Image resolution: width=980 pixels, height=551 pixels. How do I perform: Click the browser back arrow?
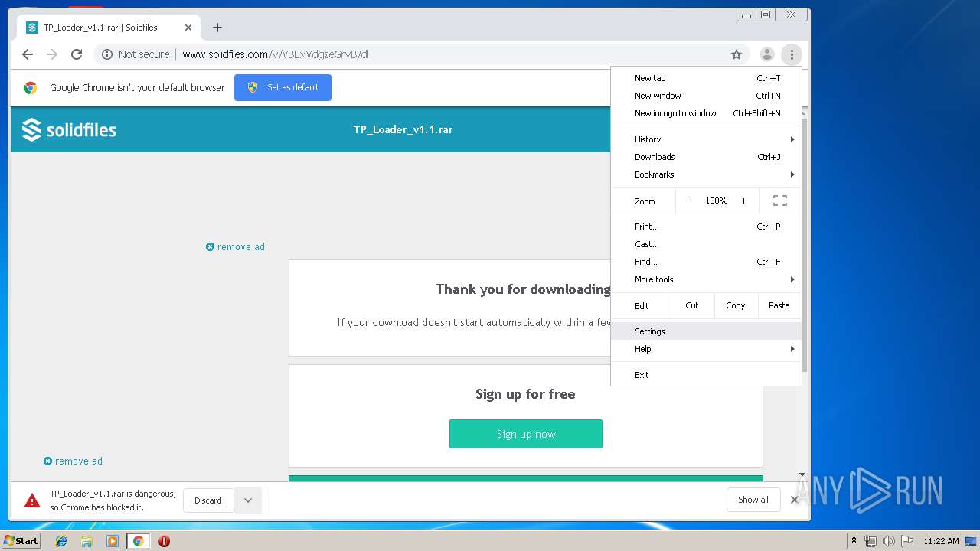tap(28, 54)
